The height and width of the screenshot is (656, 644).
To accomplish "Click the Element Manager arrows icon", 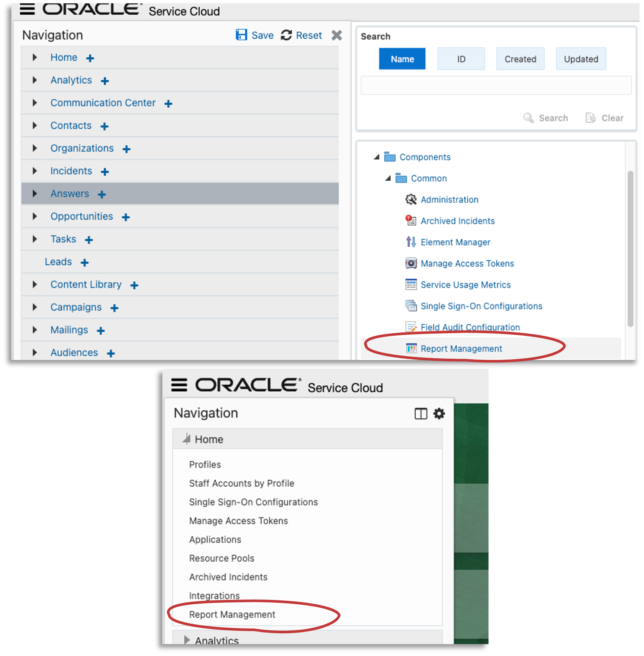I will (411, 242).
